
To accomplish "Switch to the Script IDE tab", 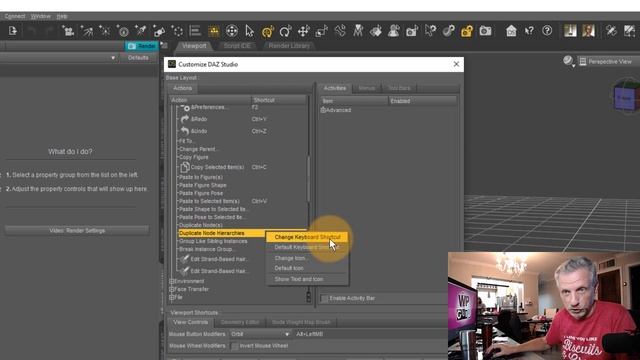I will pyautogui.click(x=237, y=46).
